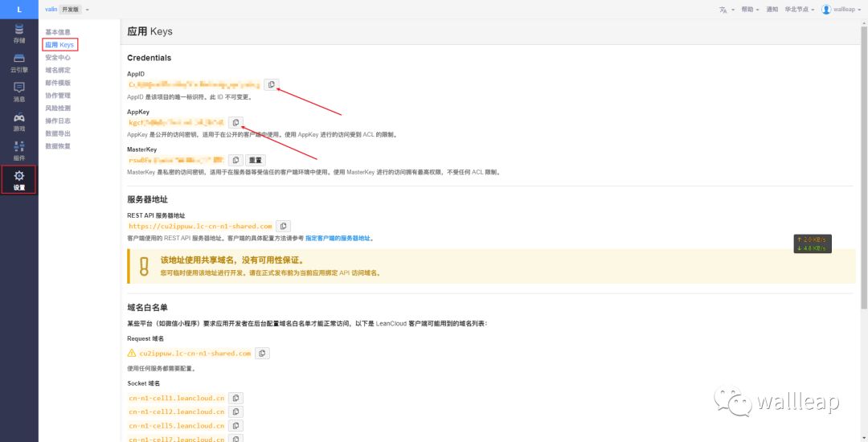Open the 操作日志 operation log page
Screen dimensions: 868x442
pyautogui.click(x=58, y=121)
